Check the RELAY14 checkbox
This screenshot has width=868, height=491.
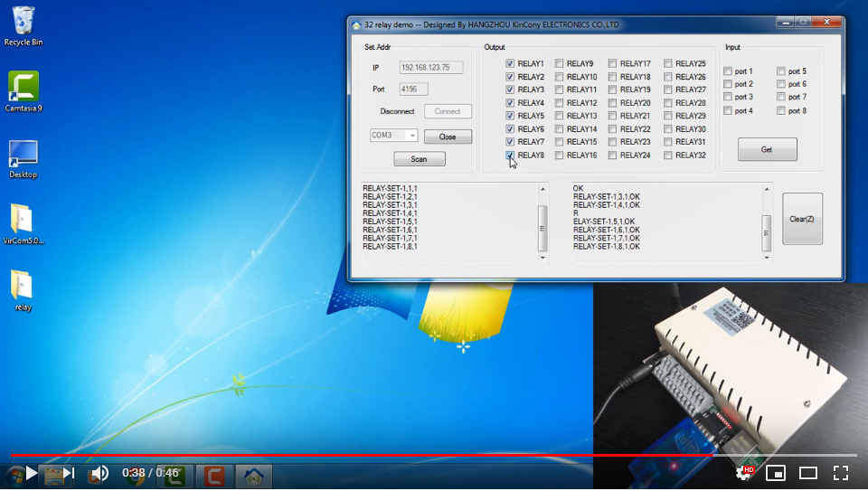[x=559, y=129]
